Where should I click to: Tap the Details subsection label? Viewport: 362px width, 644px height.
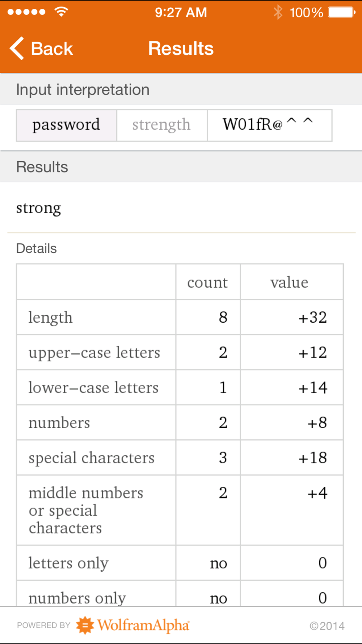(37, 248)
